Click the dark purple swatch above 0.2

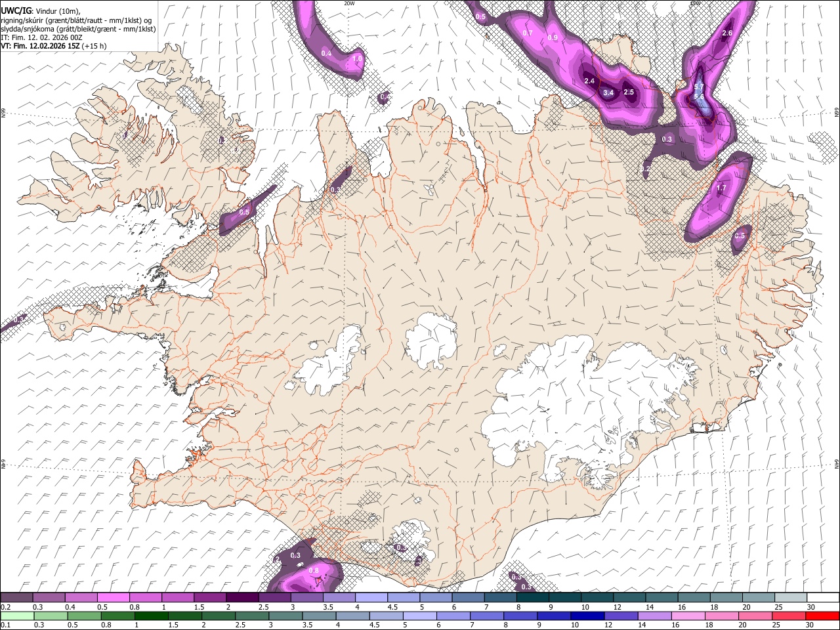(x=16, y=597)
